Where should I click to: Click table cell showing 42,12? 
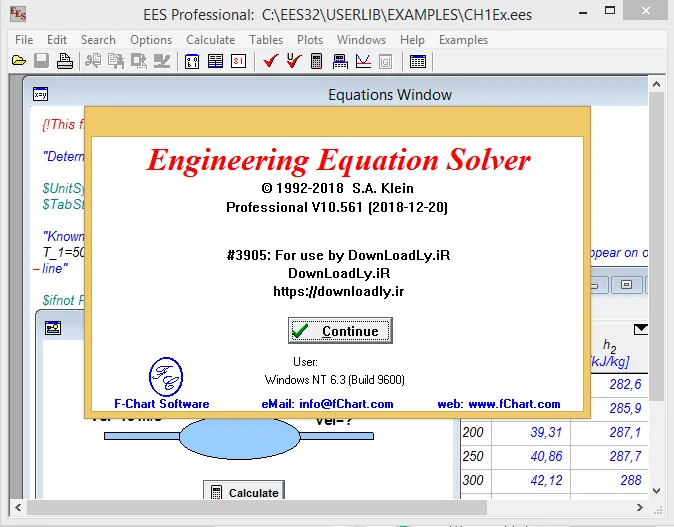[x=531, y=480]
